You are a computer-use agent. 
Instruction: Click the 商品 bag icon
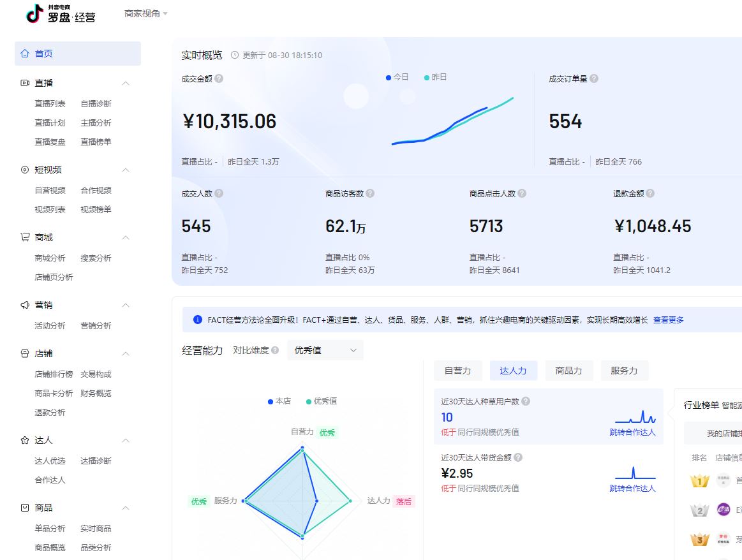pyautogui.click(x=25, y=508)
